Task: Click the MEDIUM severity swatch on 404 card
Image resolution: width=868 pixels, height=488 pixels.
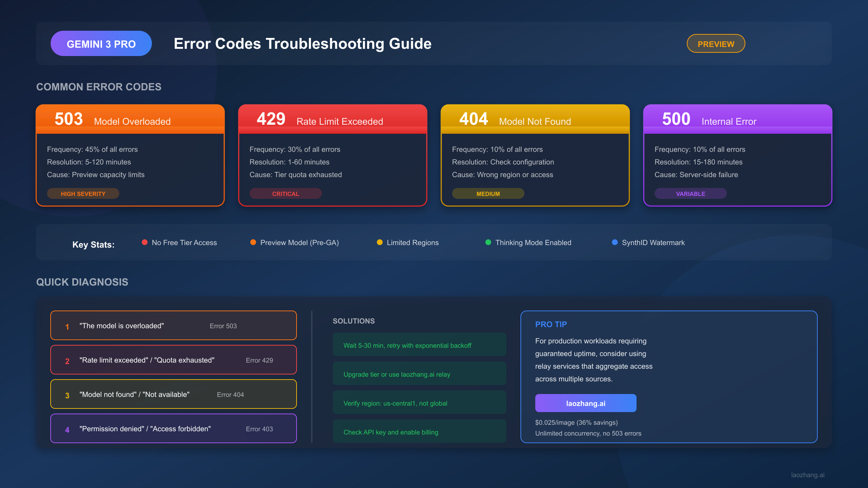Action: tap(488, 193)
